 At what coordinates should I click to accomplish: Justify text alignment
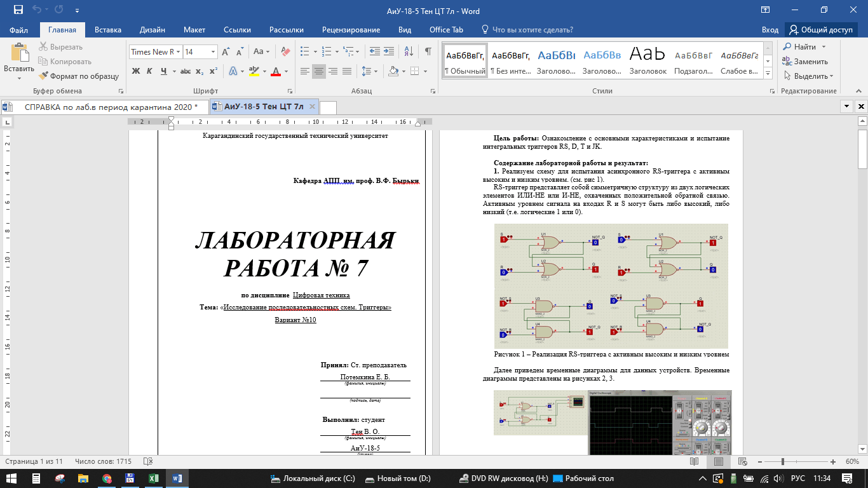347,71
